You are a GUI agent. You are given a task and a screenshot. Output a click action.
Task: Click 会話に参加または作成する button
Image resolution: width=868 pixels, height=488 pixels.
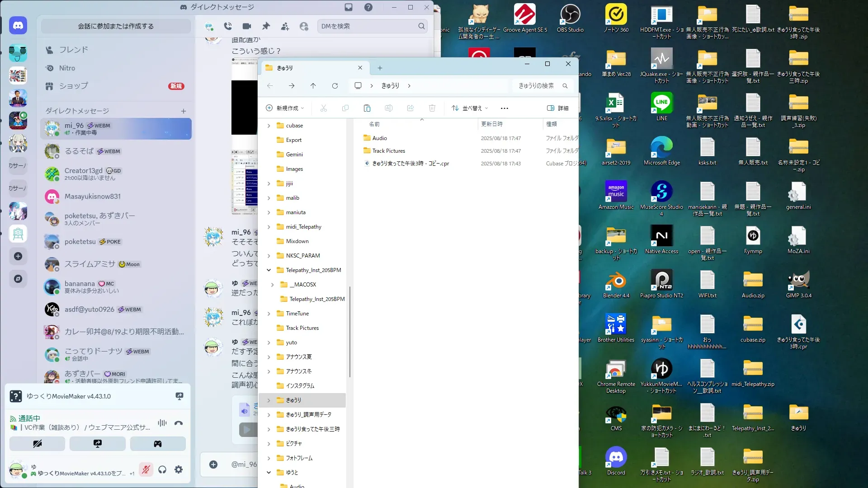[x=116, y=26]
